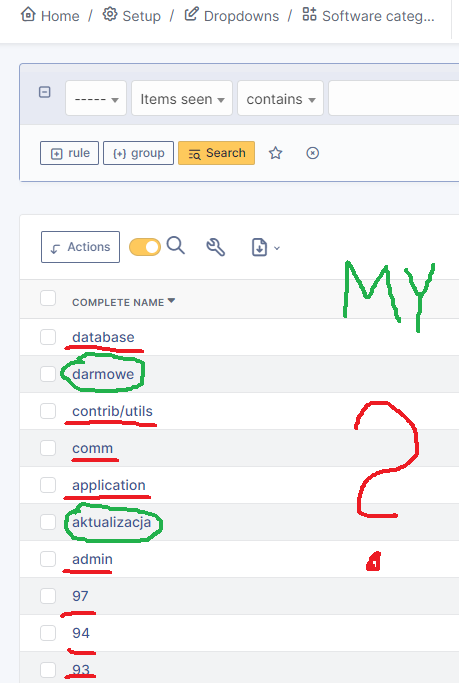Viewport: 459px width, 683px height.
Task: Click the magnifier search icon beside the toggle
Action: [176, 246]
